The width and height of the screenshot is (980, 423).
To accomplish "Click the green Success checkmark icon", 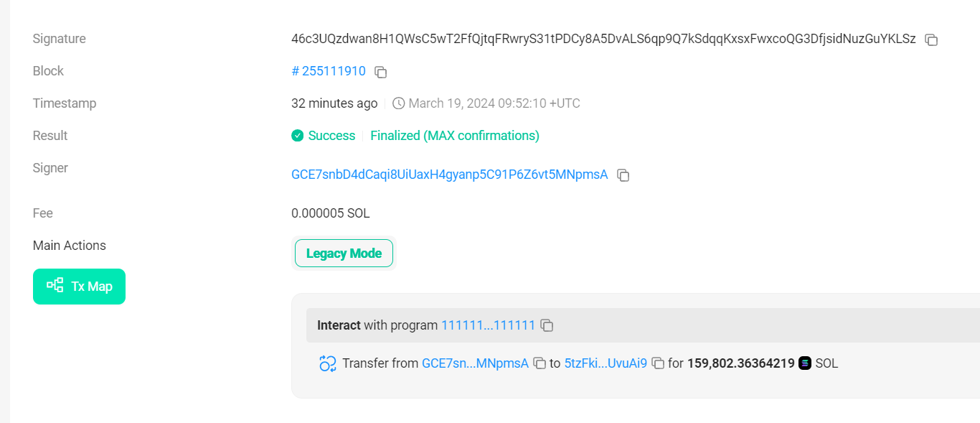I will 298,136.
